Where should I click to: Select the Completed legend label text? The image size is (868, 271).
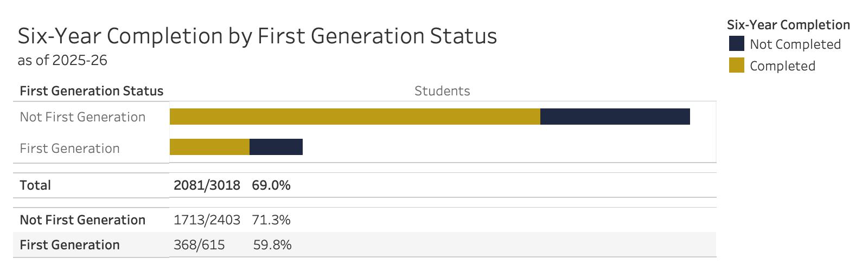point(782,66)
